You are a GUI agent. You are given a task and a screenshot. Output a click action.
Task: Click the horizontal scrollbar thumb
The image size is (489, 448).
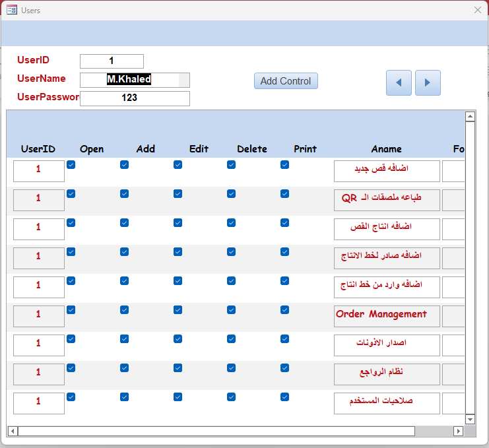tap(216, 431)
